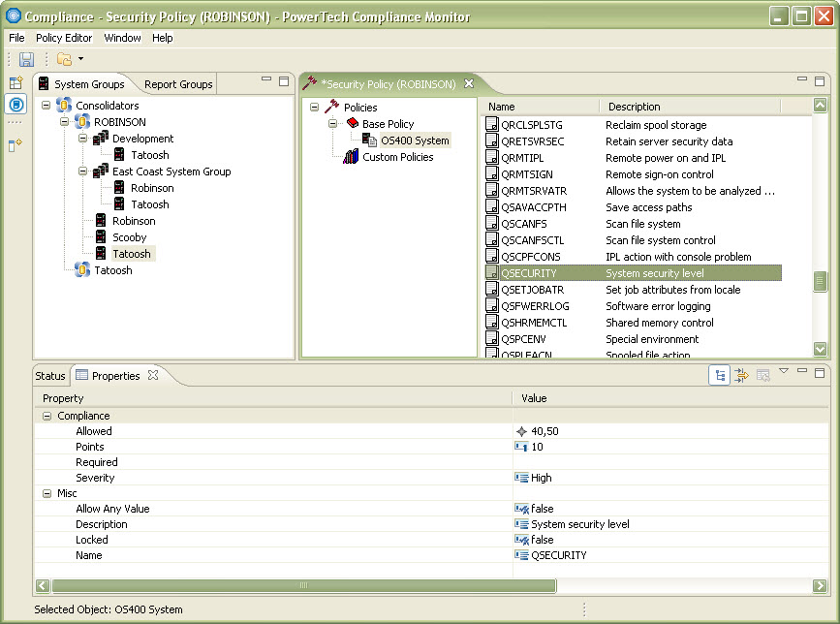Click the fast view sidebar icon with star

16,144
